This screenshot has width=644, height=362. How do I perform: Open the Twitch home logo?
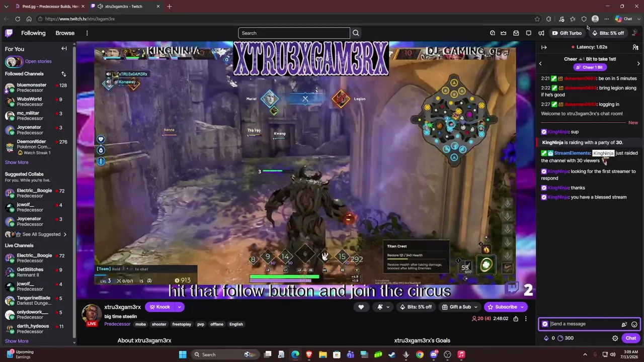click(9, 33)
